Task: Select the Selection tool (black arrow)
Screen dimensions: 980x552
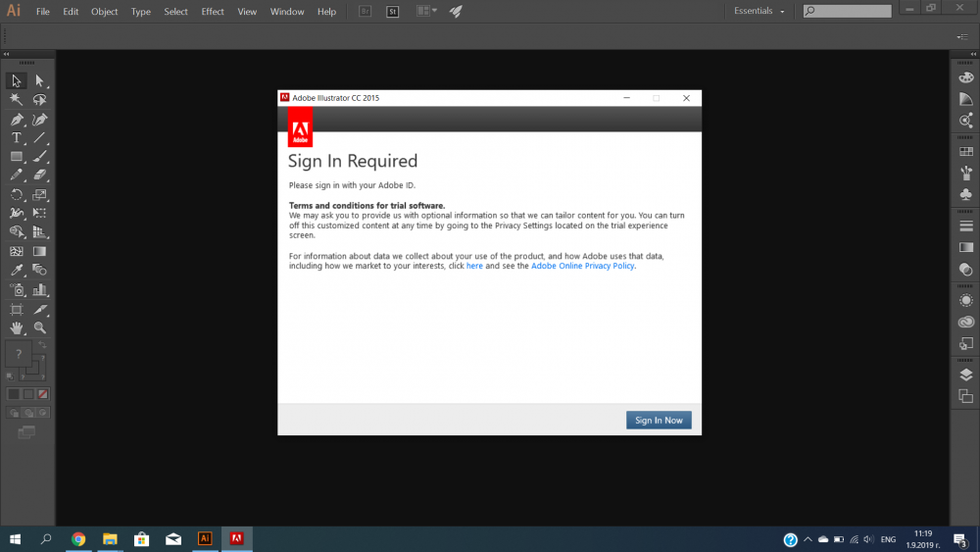Action: click(x=17, y=80)
